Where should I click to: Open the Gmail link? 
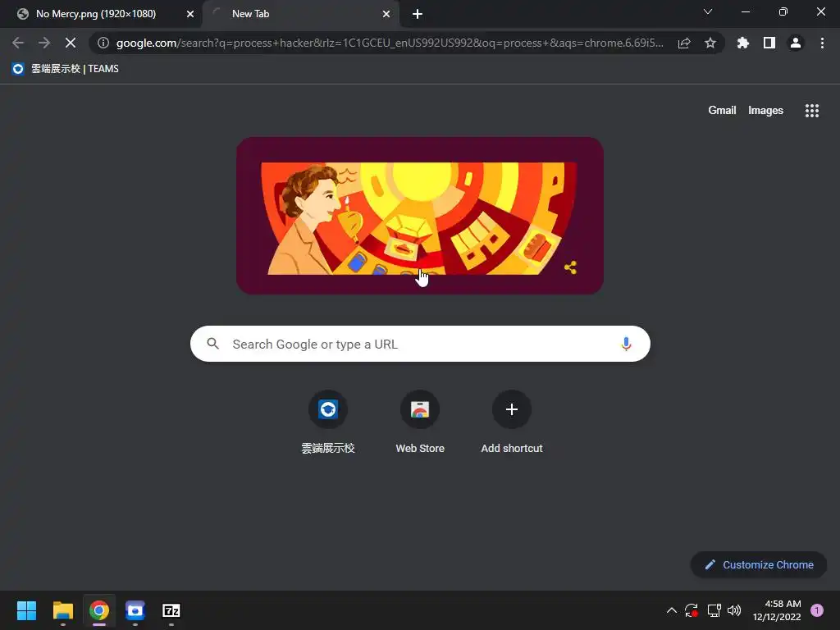722,111
